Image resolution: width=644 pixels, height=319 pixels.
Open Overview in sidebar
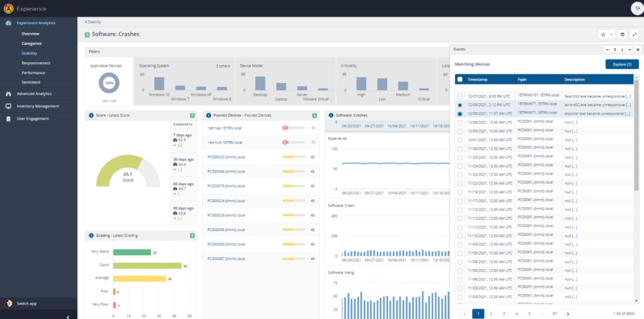click(x=31, y=34)
